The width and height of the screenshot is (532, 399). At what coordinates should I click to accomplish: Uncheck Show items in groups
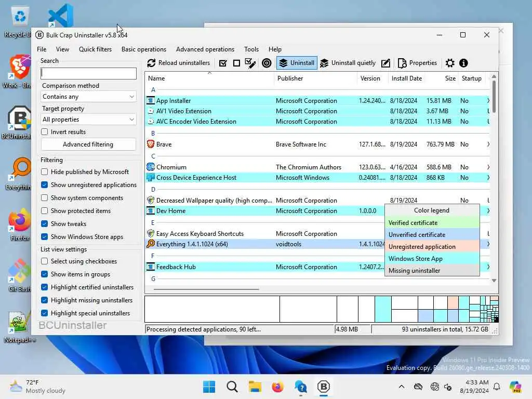45,274
